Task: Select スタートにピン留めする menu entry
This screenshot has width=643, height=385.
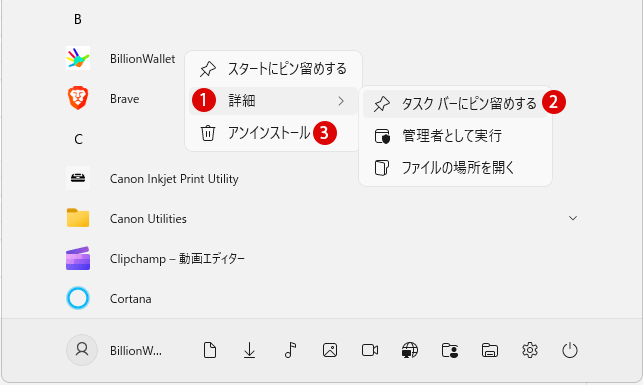Action: (273, 69)
